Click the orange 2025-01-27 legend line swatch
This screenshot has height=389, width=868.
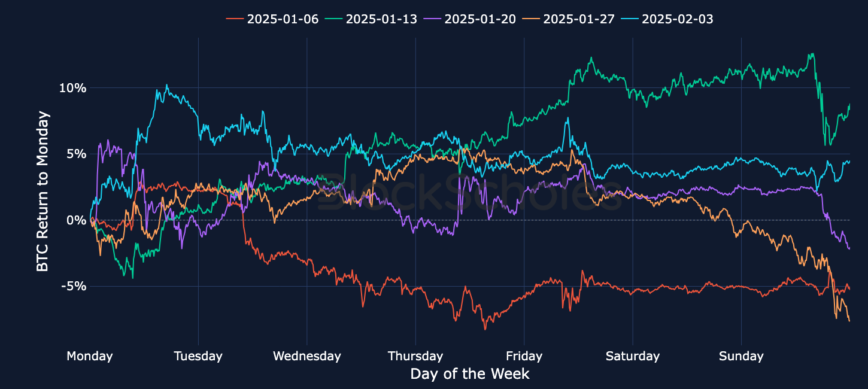(531, 19)
